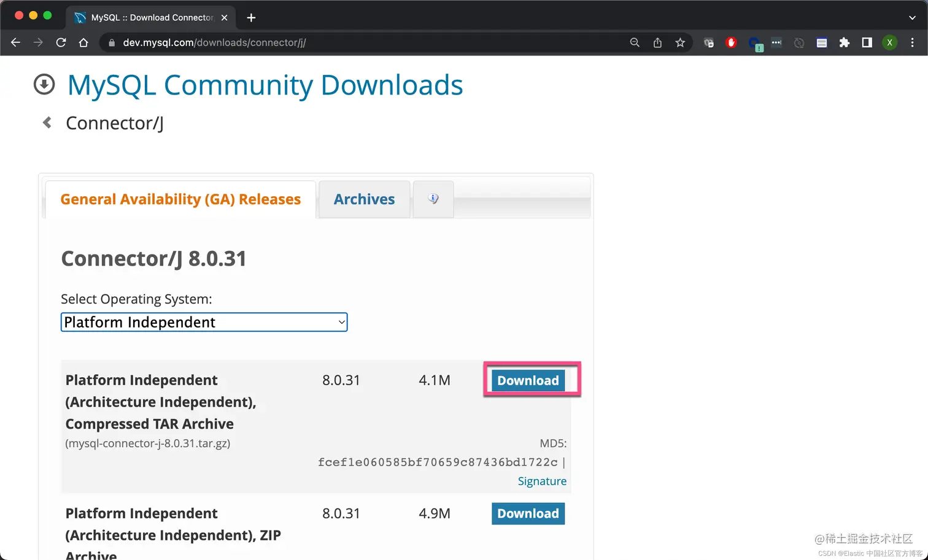Click the 4.9M file size
Screen dimensions: 928x560
[435, 513]
